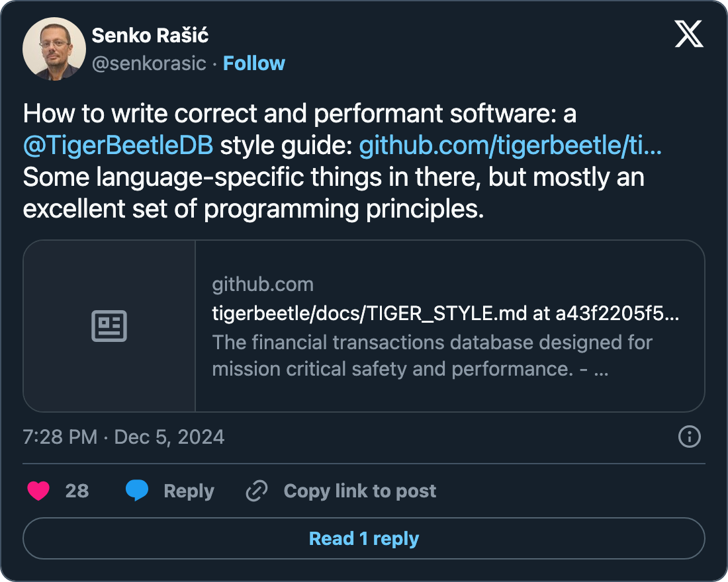
Task: Open Senko Rašić's profile picture
Action: point(54,50)
